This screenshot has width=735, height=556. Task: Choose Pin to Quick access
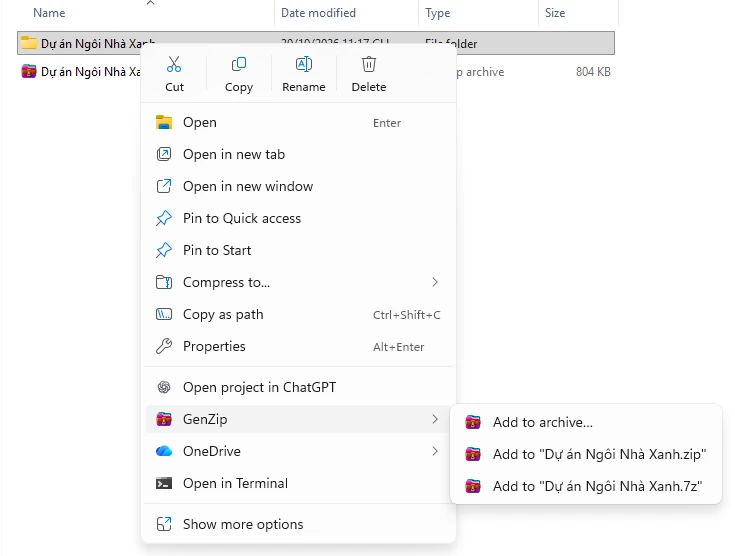tap(299, 218)
